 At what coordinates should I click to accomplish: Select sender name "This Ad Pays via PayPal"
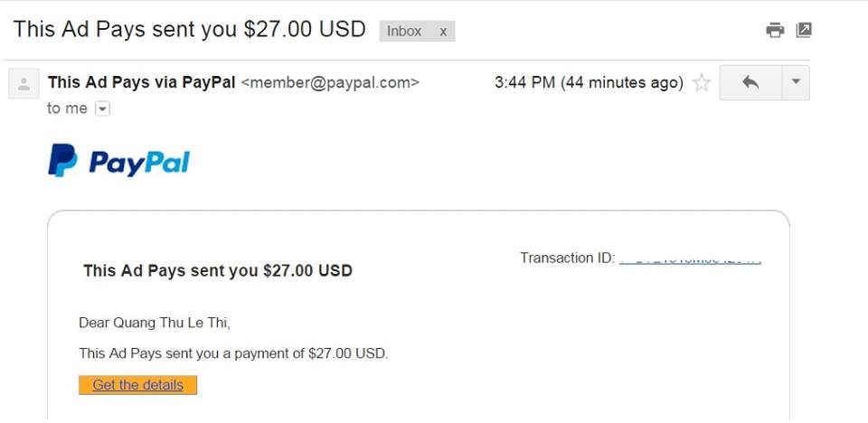(142, 82)
